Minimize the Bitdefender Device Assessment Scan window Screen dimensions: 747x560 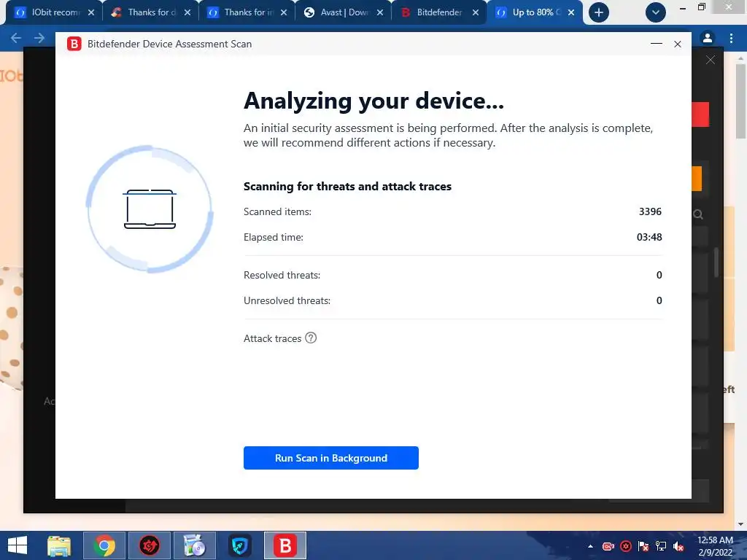click(657, 44)
